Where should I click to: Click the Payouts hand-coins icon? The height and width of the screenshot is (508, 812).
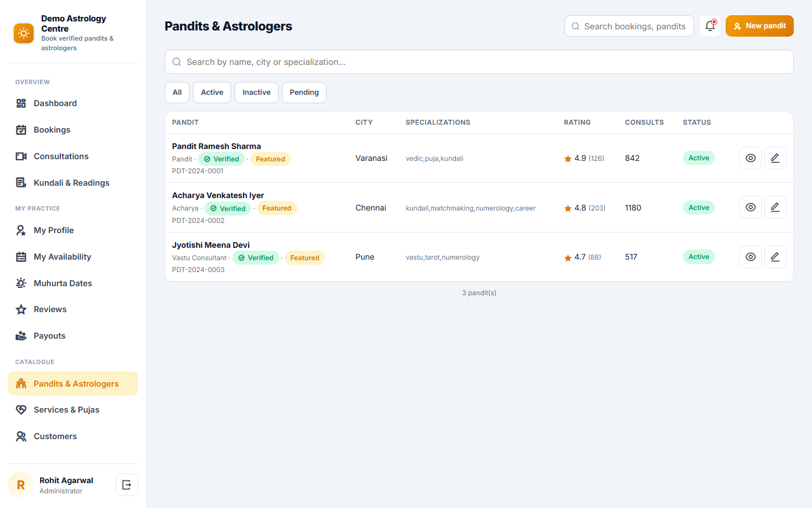pyautogui.click(x=21, y=336)
